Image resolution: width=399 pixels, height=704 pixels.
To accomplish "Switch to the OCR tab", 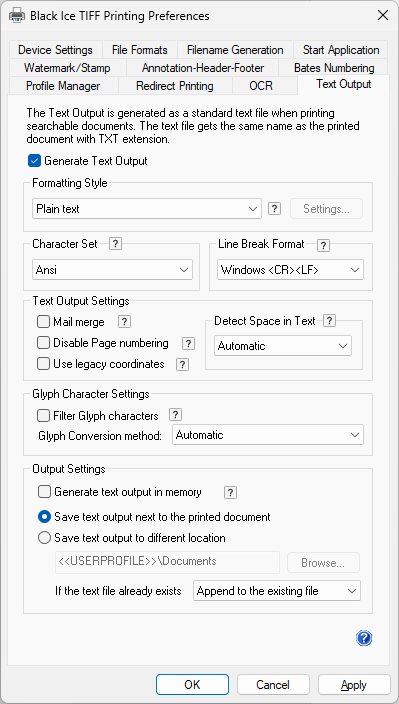I will tap(261, 86).
